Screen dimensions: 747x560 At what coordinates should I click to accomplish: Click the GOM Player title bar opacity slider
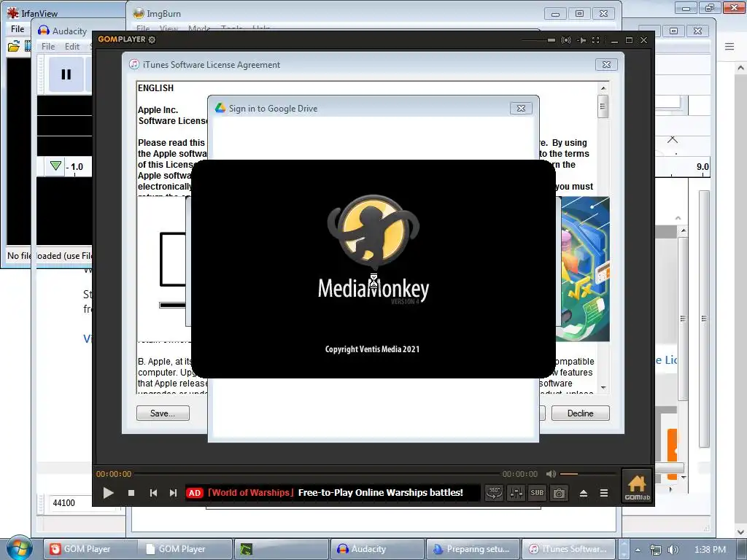click(x=538, y=40)
